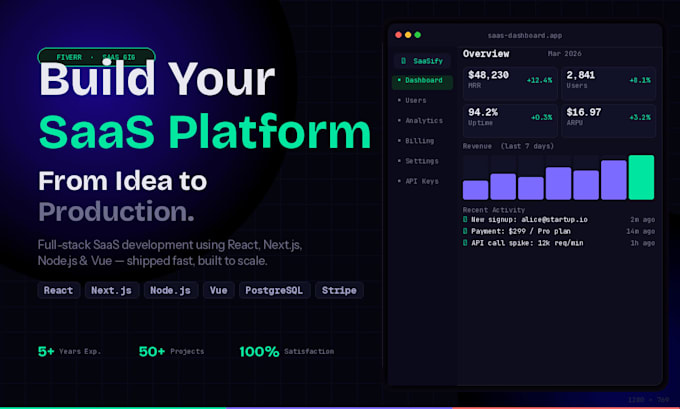The image size is (680, 409).
Task: Click the 14m ago timestamp
Action: [641, 232]
